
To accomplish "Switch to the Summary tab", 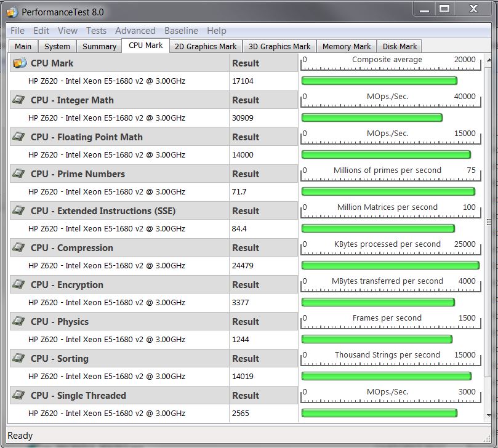I will 99,46.
